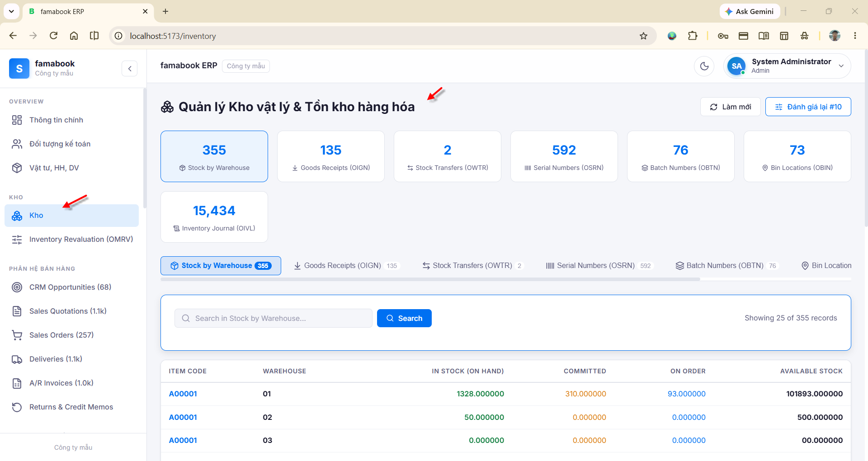Viewport: 868px width, 461px height.
Task: Click the browser back arrow
Action: [x=13, y=36]
